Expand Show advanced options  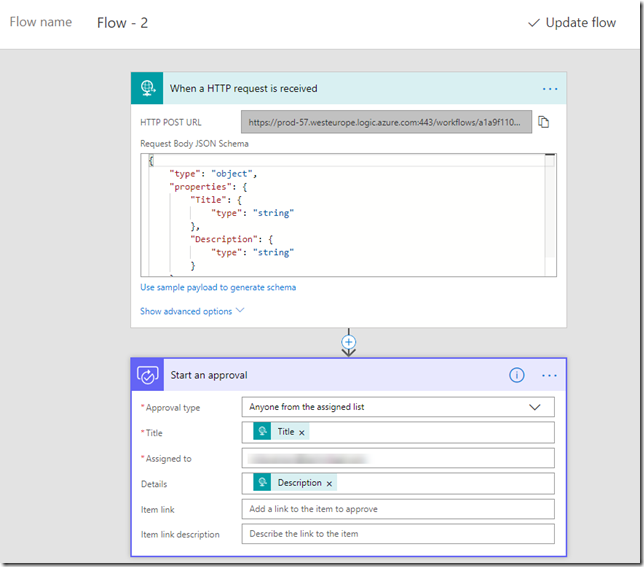coord(192,311)
